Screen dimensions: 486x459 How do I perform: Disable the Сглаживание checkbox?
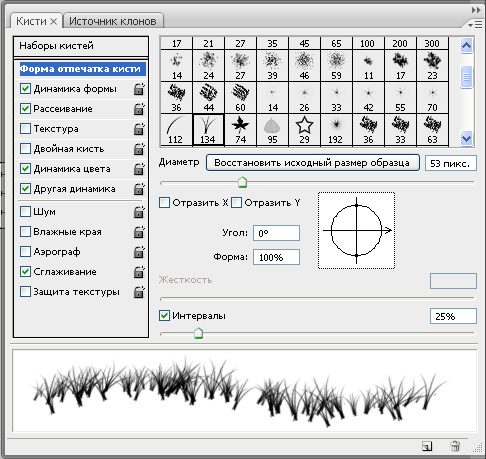[x=25, y=272]
